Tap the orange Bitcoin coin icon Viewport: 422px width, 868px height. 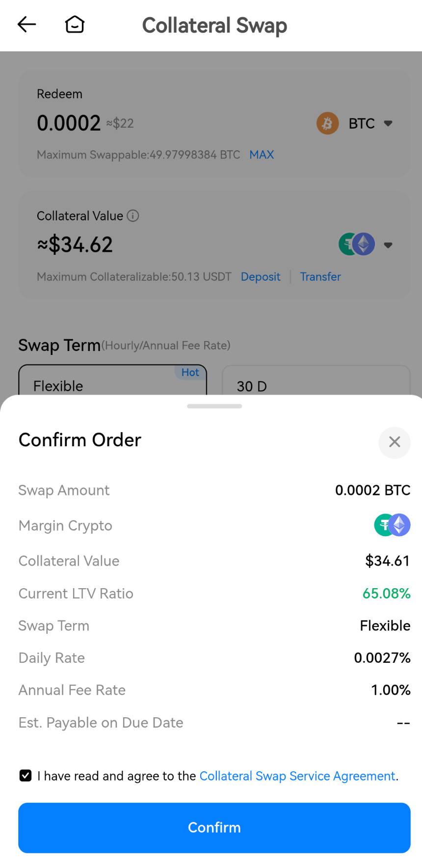(x=327, y=123)
